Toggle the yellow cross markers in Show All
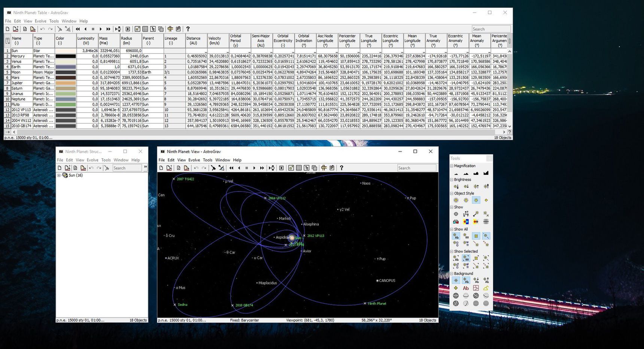Image resolution: width=644 pixels, height=349 pixels. (x=476, y=236)
